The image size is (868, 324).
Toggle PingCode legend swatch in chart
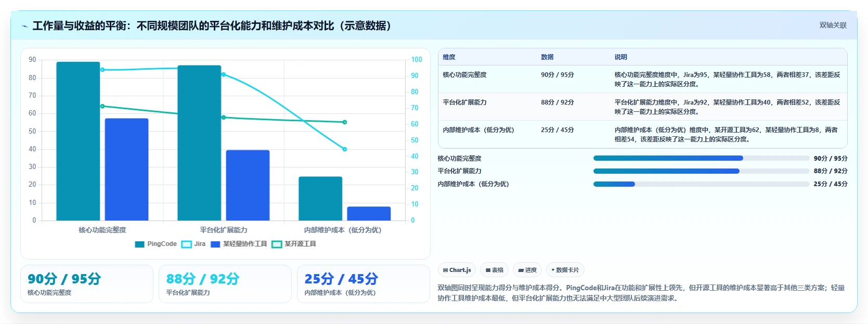[139, 244]
